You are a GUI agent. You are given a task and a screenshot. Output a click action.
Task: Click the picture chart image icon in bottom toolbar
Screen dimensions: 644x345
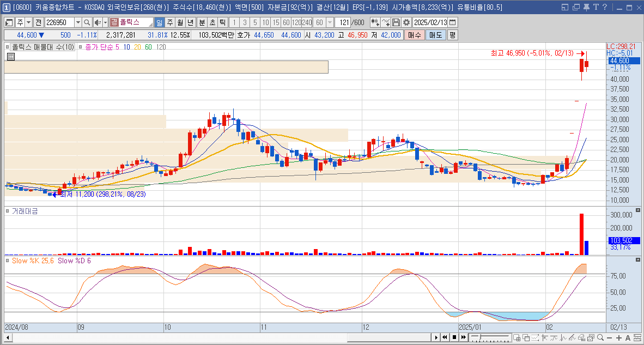tap(591, 337)
